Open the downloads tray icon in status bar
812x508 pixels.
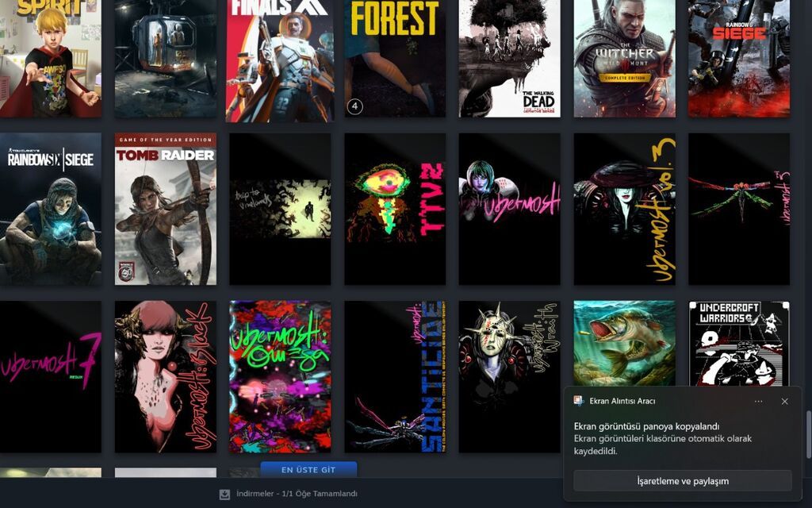(224, 495)
